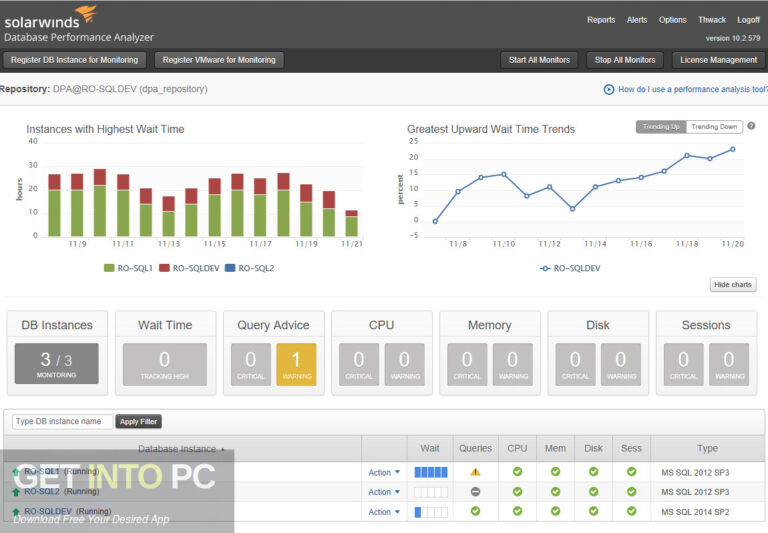Click RO-SQL2 CPU status check icon
768x533 pixels.
(x=517, y=491)
